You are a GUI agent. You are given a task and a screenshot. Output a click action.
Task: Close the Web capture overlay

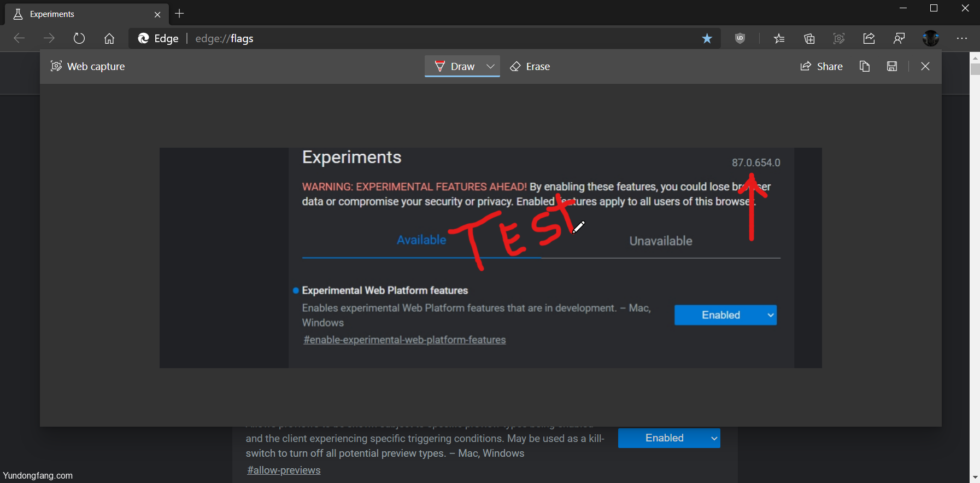tap(925, 66)
